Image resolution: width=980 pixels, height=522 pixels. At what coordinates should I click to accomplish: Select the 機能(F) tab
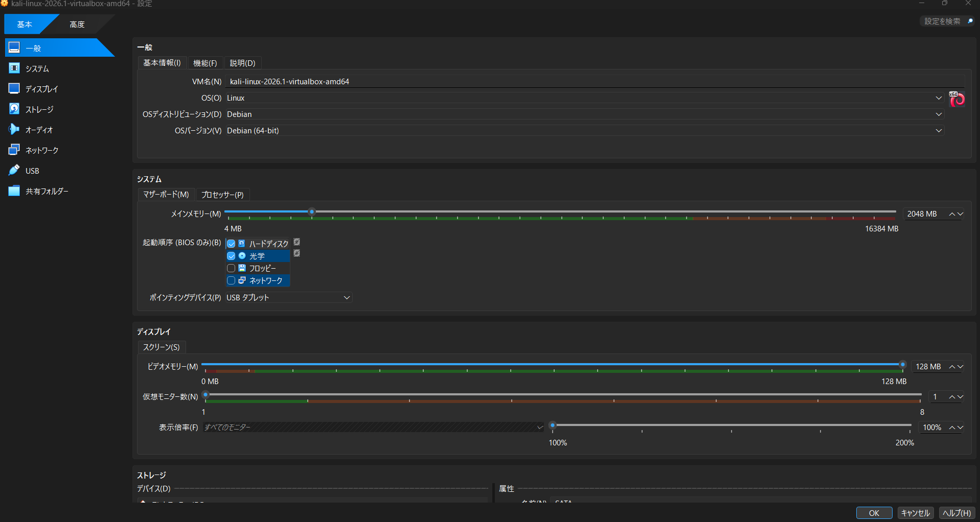coord(205,63)
